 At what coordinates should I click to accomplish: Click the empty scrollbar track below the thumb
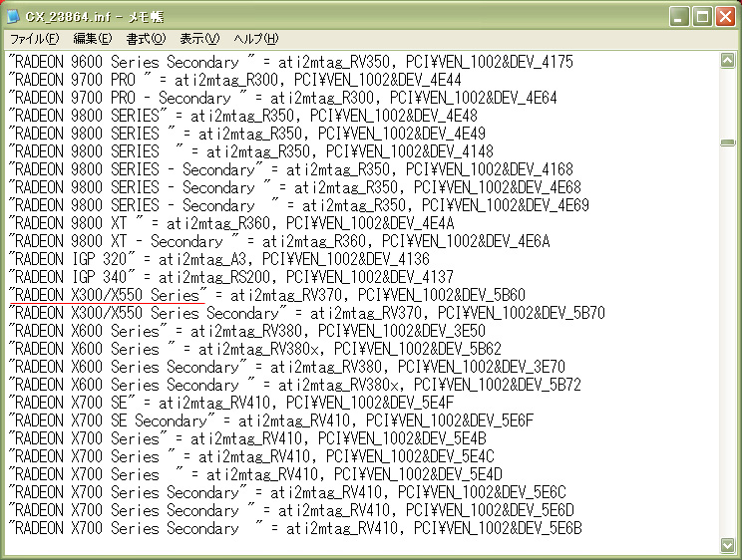[x=728, y=349]
